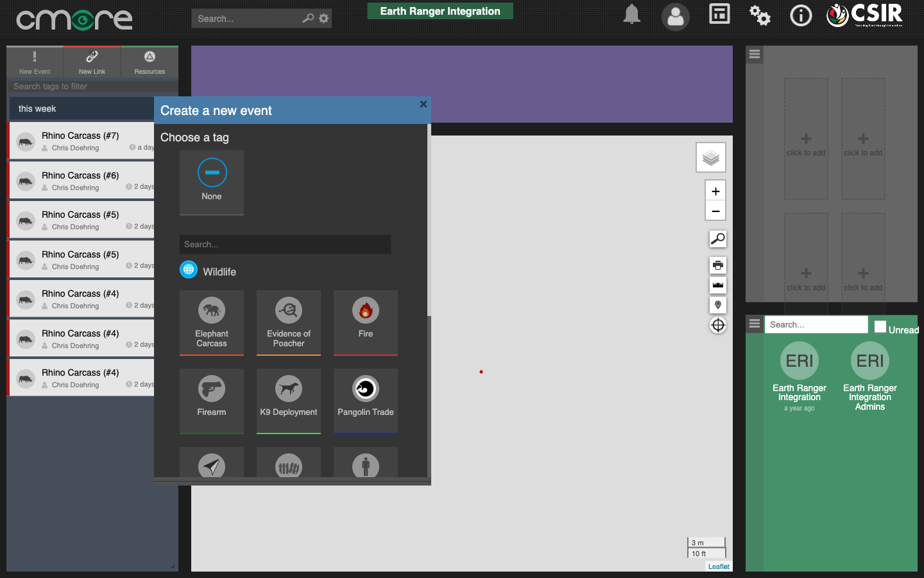Select the None tag
Image resolution: width=924 pixels, height=578 pixels.
212,182
